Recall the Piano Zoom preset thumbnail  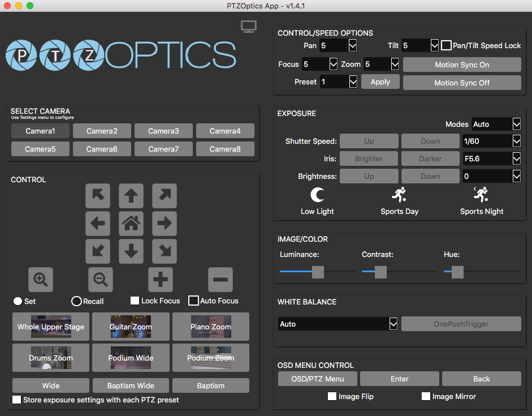[x=211, y=327]
